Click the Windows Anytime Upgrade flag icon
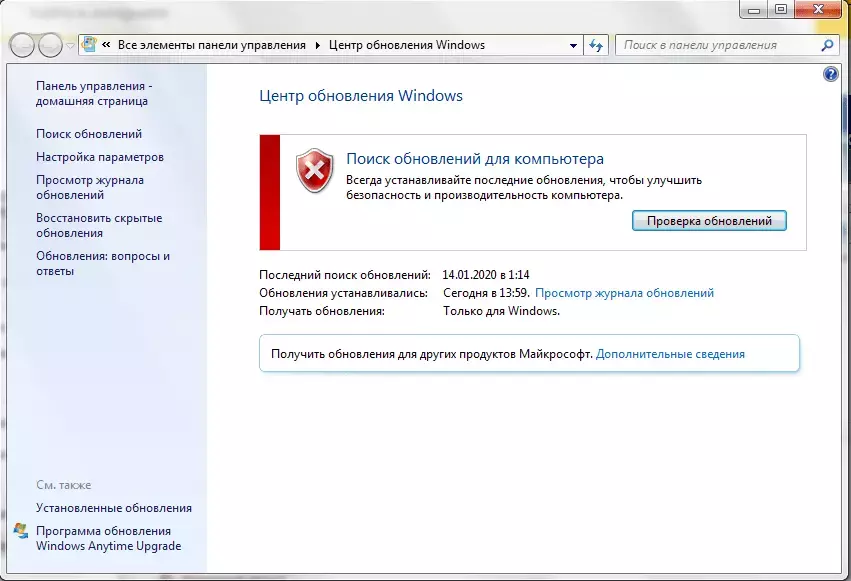The width and height of the screenshot is (851, 581). point(21,531)
